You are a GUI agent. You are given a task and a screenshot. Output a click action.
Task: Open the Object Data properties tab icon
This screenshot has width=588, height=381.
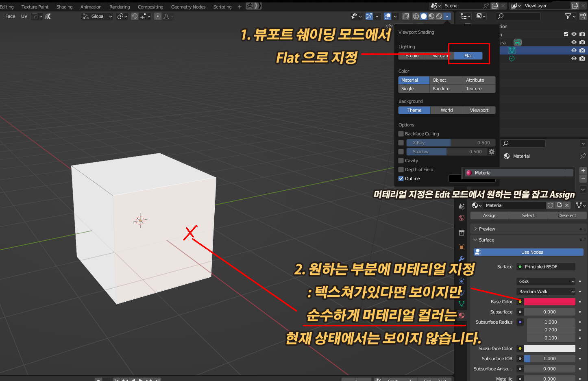[x=462, y=304]
